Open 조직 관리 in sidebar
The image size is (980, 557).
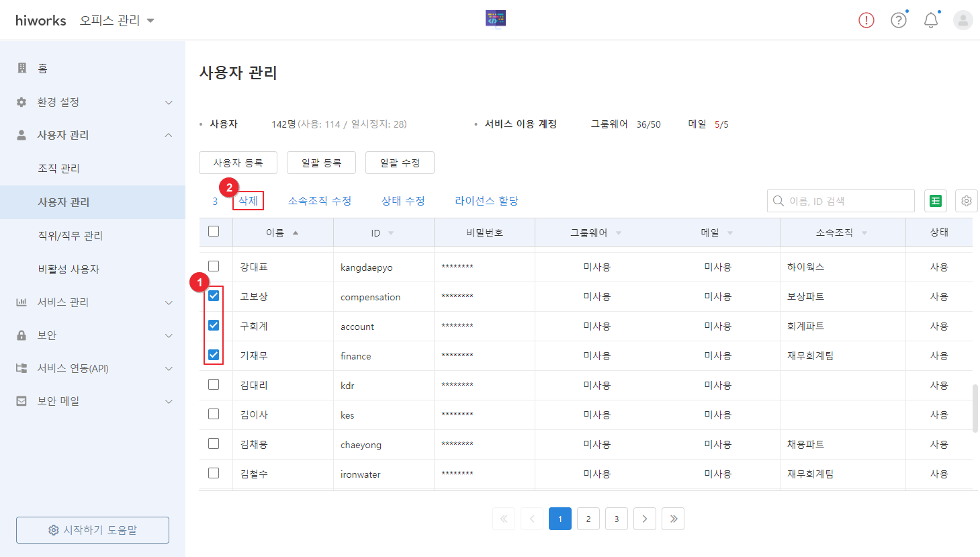[x=59, y=169]
